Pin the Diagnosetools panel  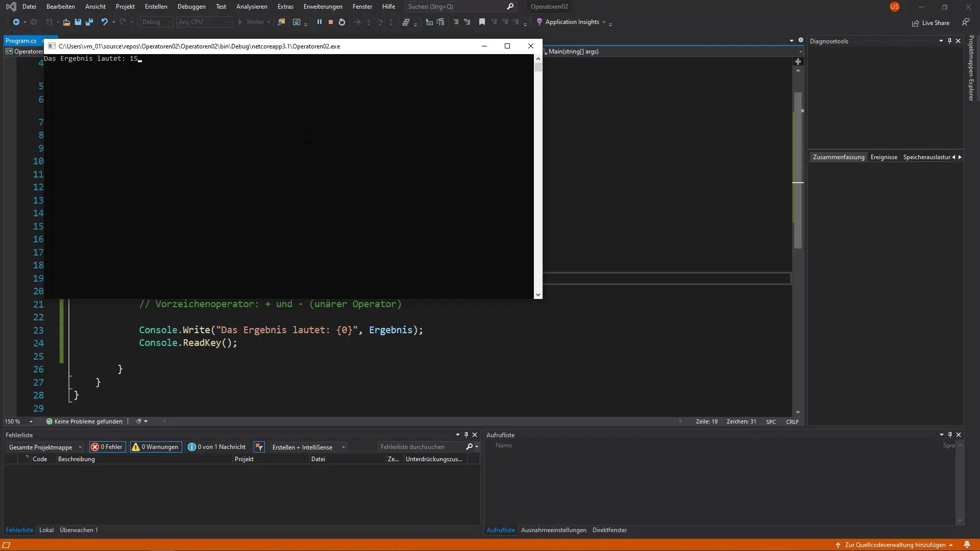click(950, 41)
